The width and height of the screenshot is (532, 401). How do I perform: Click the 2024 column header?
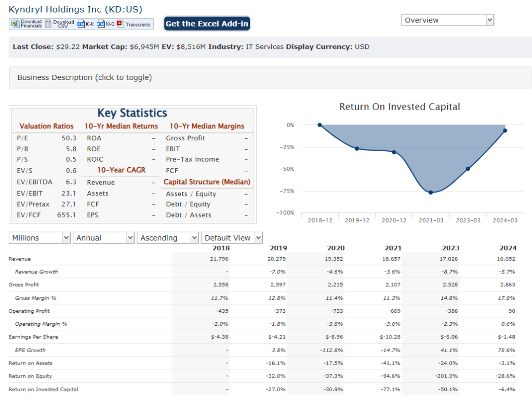coord(508,248)
